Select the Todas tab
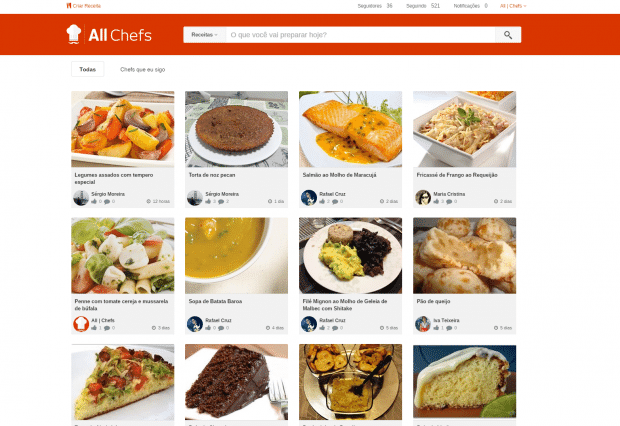This screenshot has width=620, height=426. point(87,69)
